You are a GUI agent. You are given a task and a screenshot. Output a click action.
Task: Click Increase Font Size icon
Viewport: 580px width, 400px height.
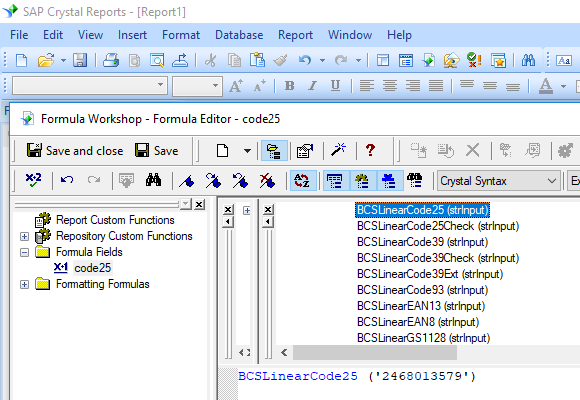coord(236,86)
